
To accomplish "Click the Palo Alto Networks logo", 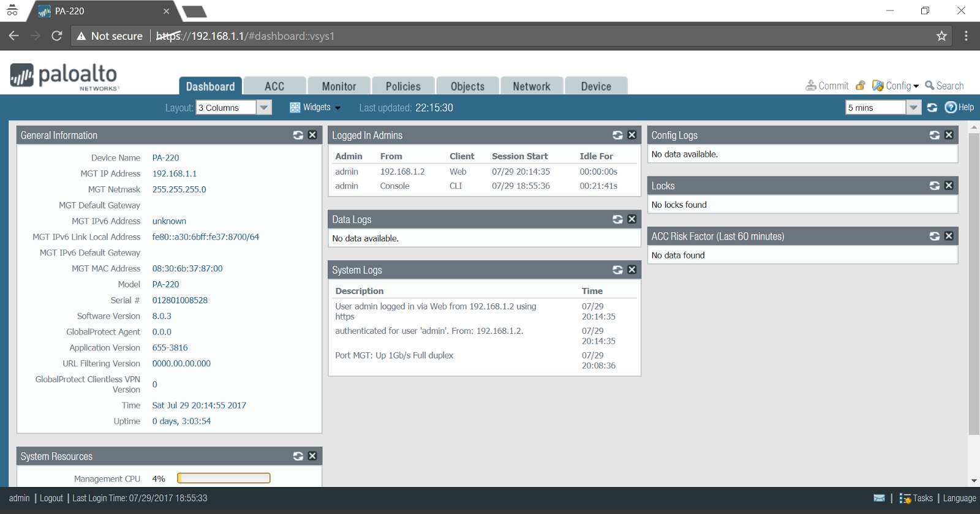I will click(64, 77).
